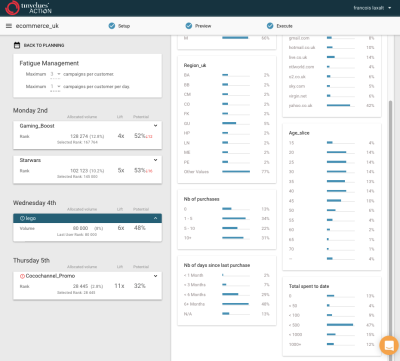
Task: Click the yahoo.co.uk domain bar
Action: [x=338, y=105]
